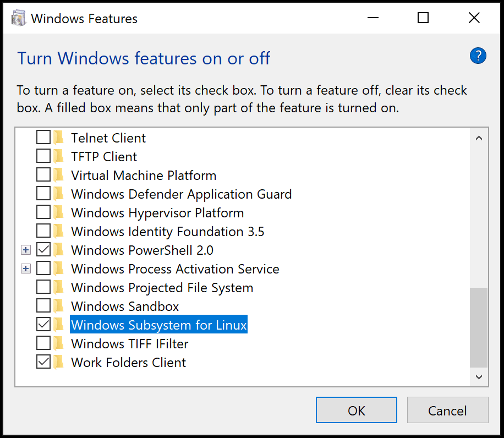Screen dimensions: 504x438
Task: Click the folder icon beside Telnet Client
Action: click(58, 138)
